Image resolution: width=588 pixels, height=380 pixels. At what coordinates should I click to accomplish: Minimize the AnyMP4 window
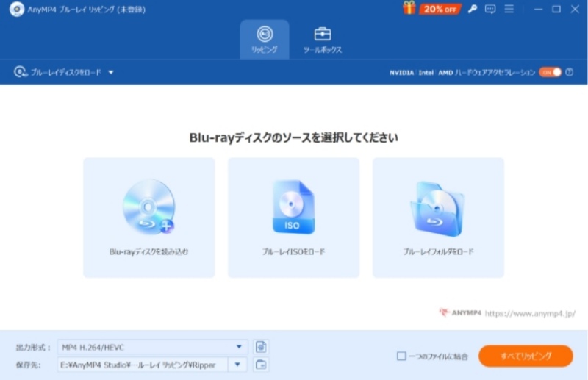[x=539, y=9]
